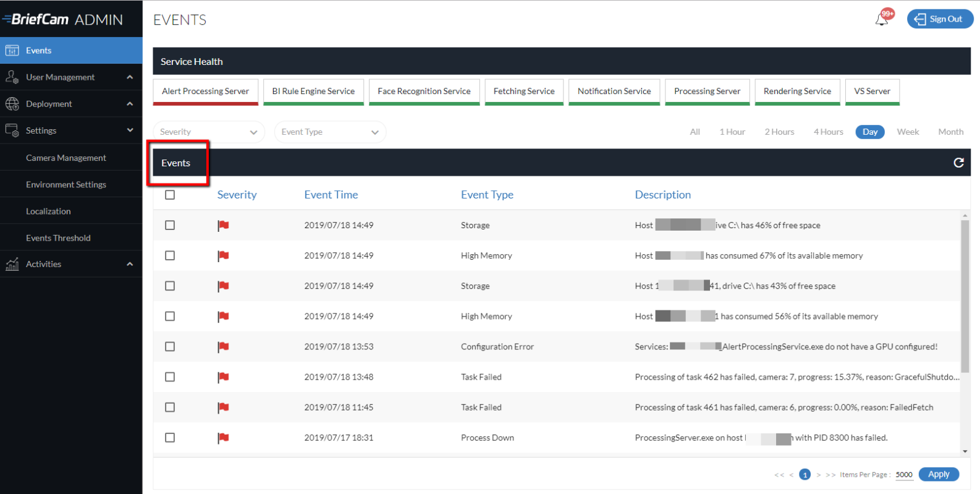The width and height of the screenshot is (980, 494).
Task: Check the select-all events checkbox
Action: (x=170, y=195)
